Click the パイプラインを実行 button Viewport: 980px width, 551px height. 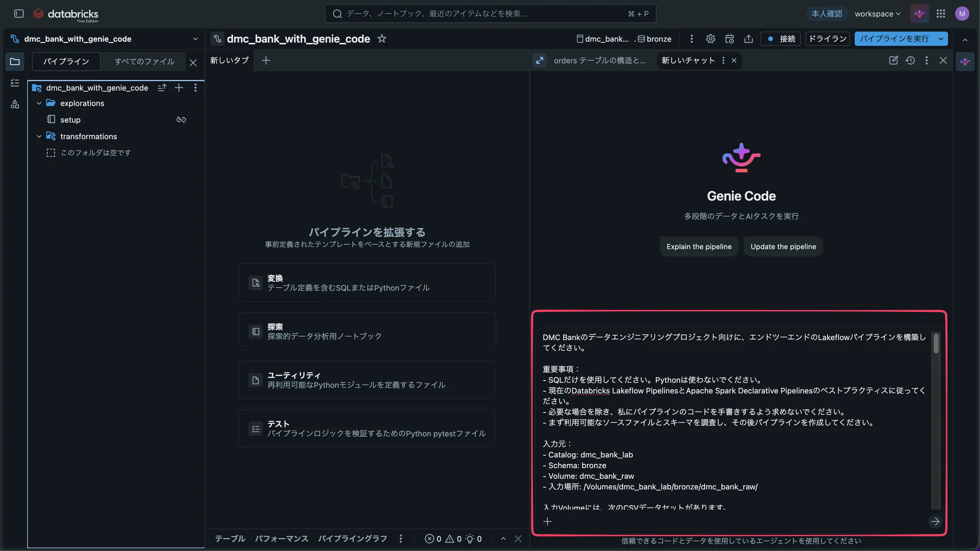click(894, 39)
